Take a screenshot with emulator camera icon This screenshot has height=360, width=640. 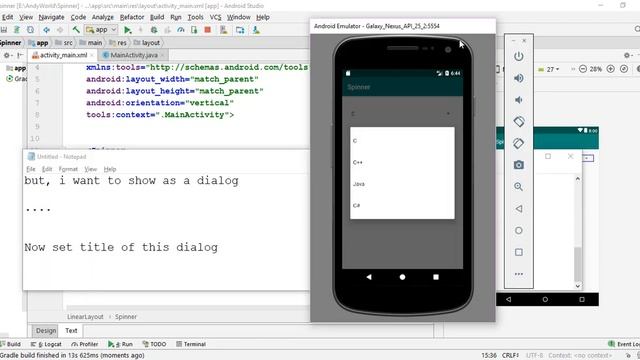[x=519, y=165]
